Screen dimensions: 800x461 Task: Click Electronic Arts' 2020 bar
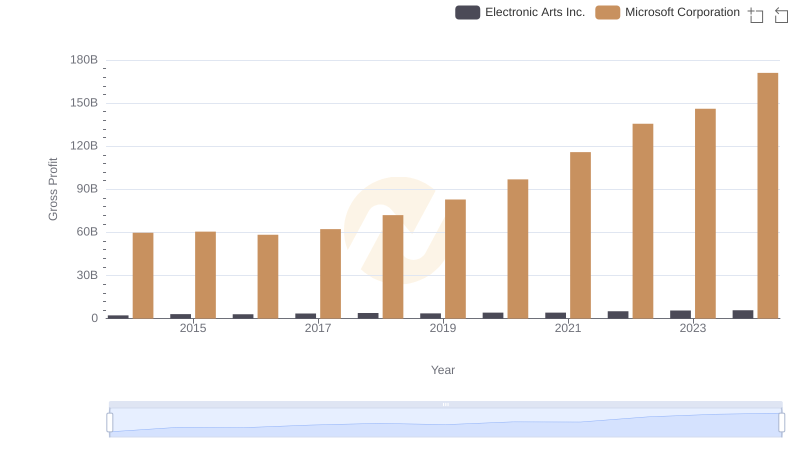point(493,316)
